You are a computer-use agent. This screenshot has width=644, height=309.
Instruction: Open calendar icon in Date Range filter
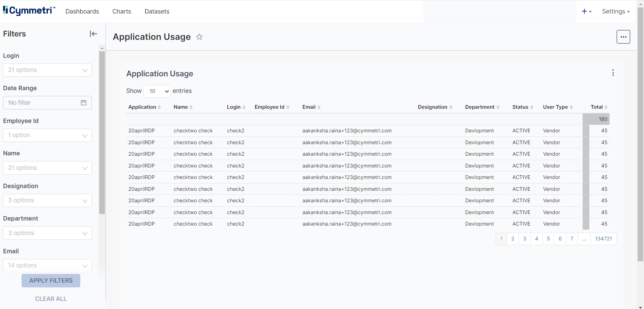pos(84,103)
